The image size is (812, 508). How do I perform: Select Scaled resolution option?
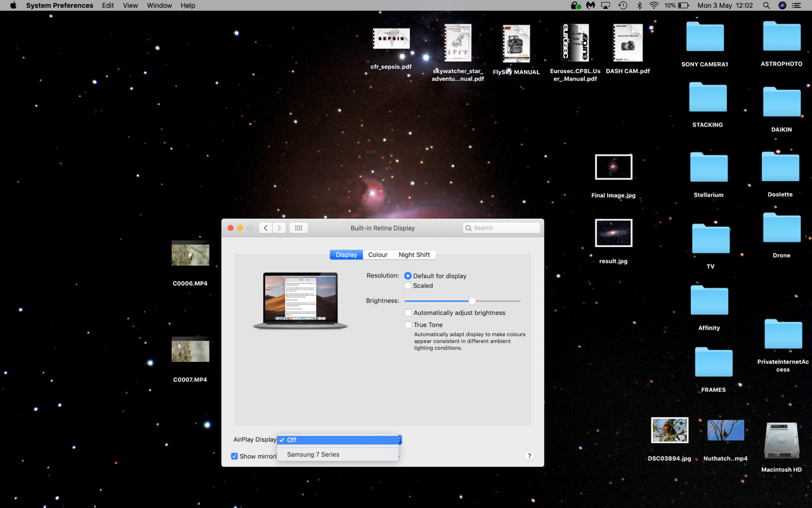408,286
